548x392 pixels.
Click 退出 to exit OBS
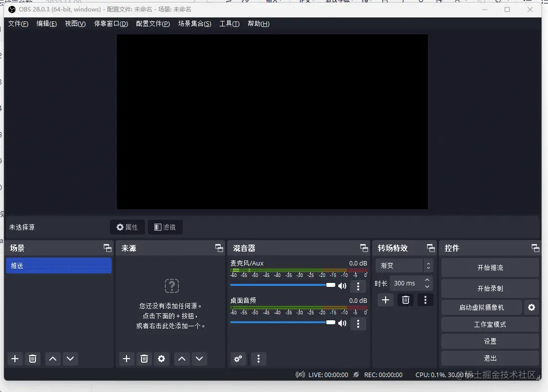tap(490, 359)
